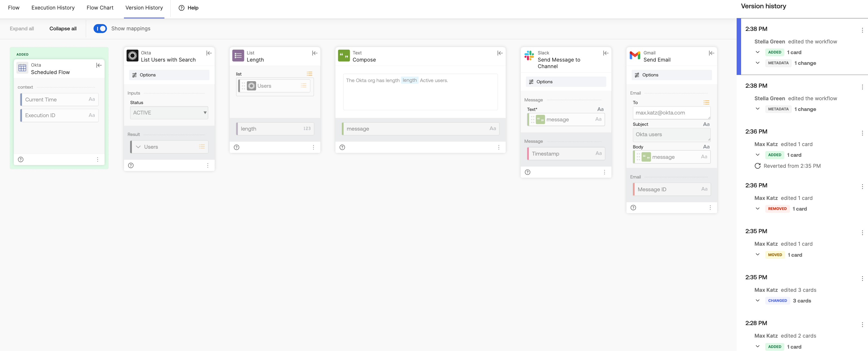Expand ADDED 1 card in first 2:38 PM entry

pyautogui.click(x=757, y=52)
